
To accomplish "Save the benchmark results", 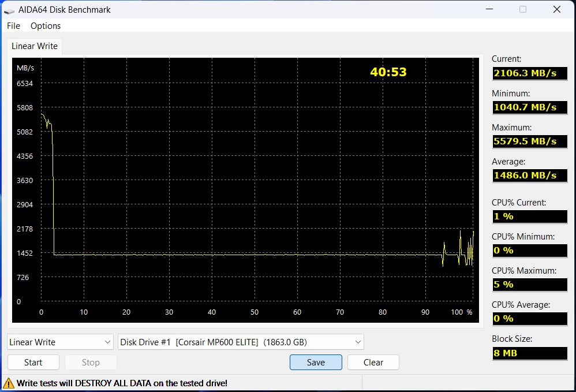I will [316, 362].
